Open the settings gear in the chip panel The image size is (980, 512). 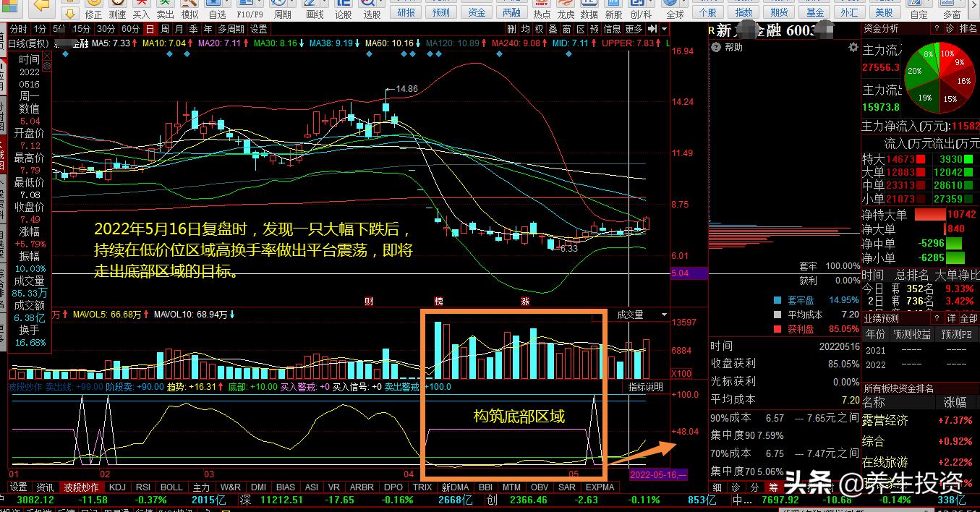[853, 47]
